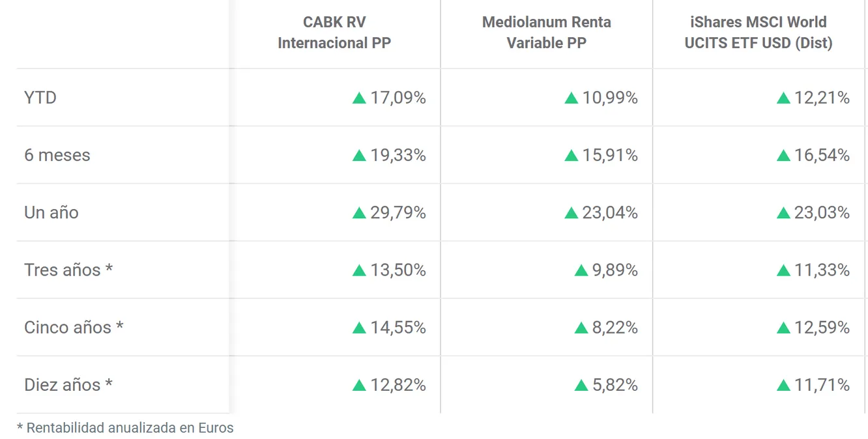
Task: Click the Tres años row label
Action: click(68, 270)
